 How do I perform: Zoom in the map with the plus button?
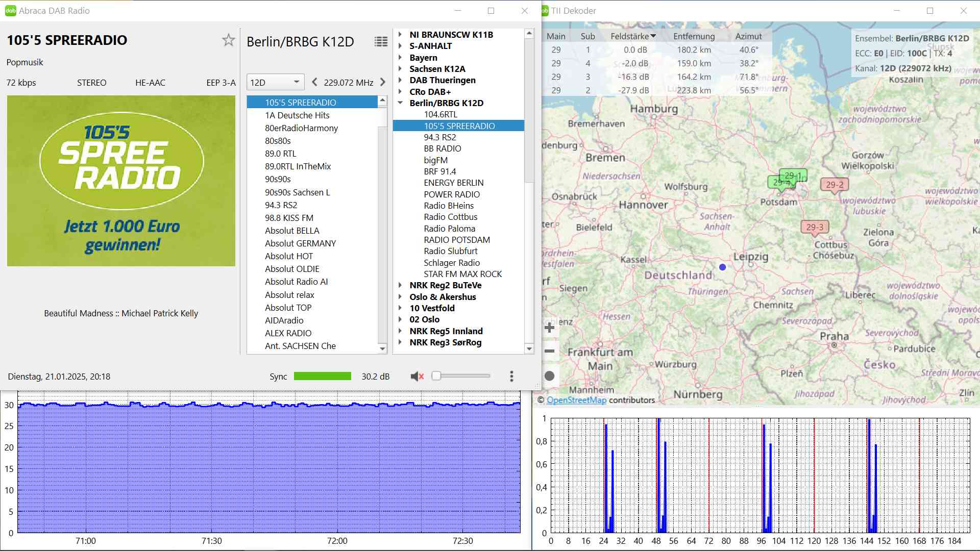tap(550, 328)
